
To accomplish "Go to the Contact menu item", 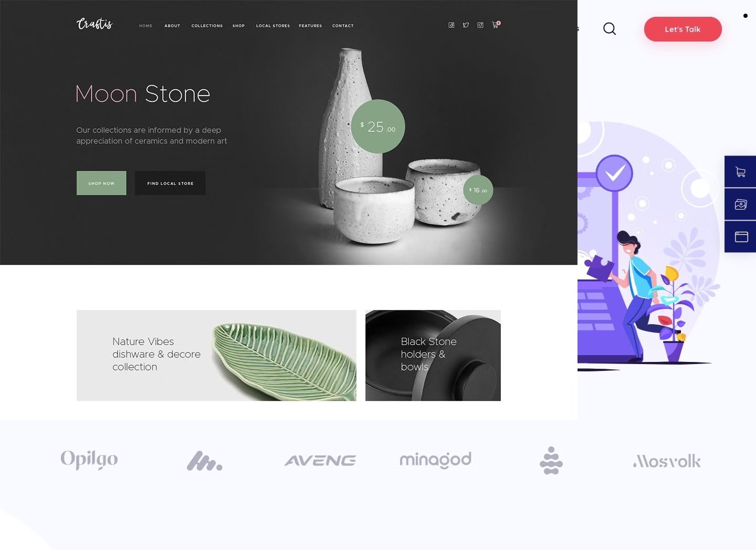I will pos(343,26).
